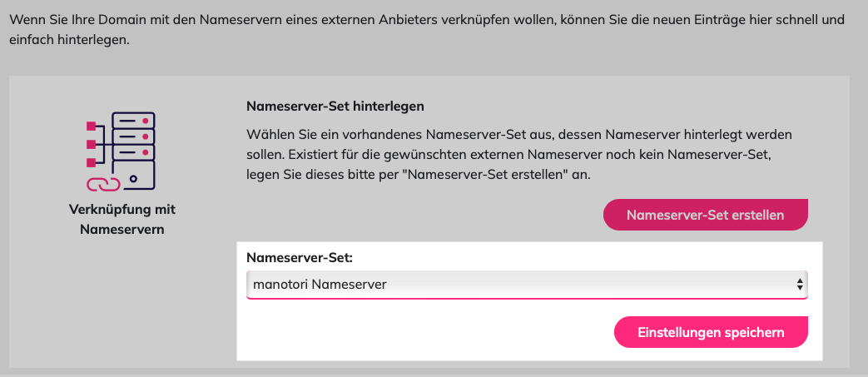The image size is (868, 377).
Task: Click the topmost server unit in illustration
Action: 133,120
